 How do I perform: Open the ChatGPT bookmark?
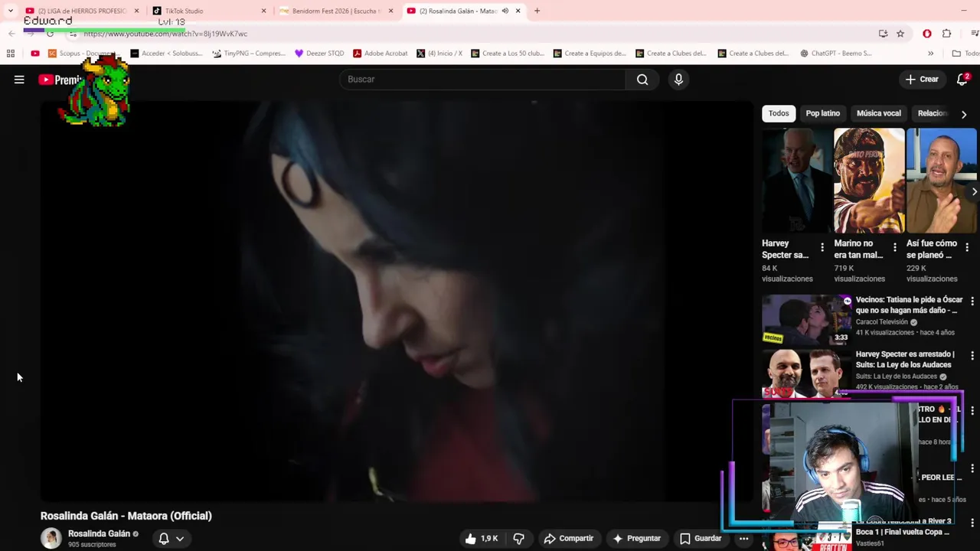[x=836, y=54]
